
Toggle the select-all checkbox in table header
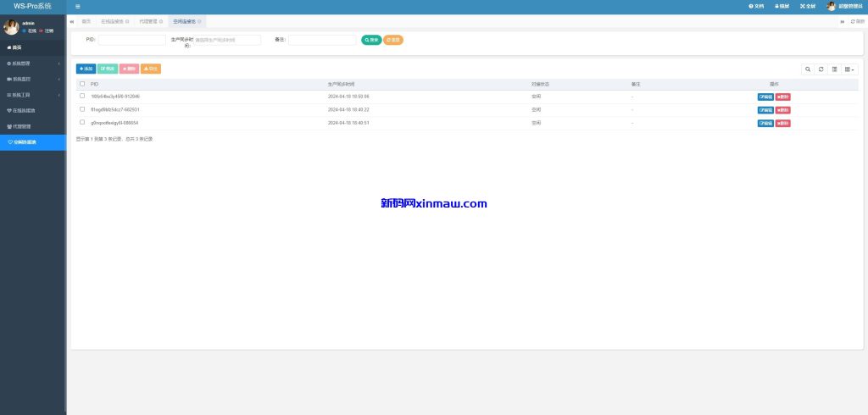82,84
